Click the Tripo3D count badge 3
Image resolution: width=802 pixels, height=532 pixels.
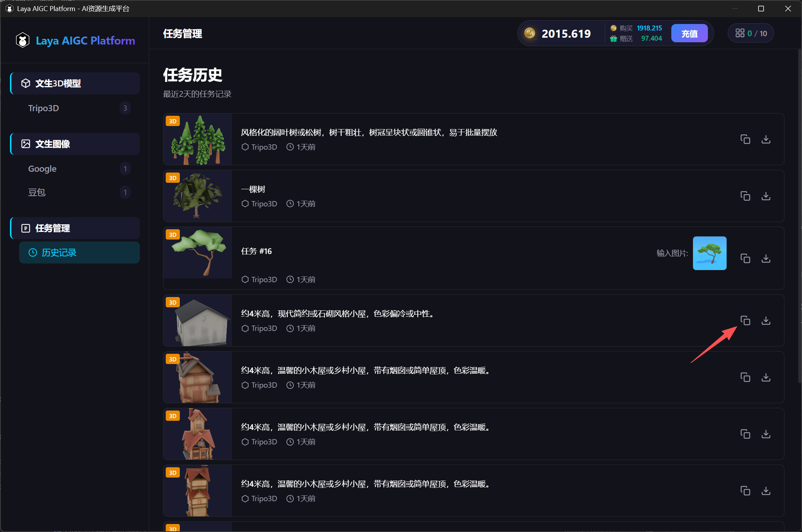(125, 108)
